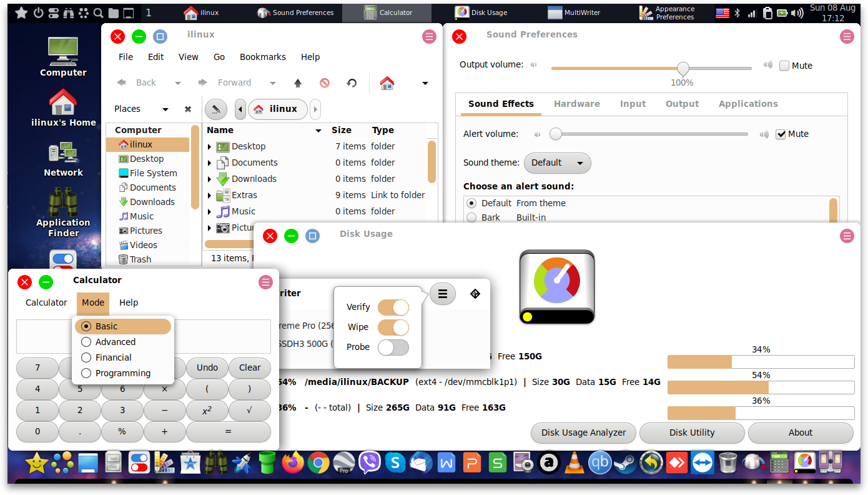Open the Bookmarks menu in file manager
This screenshot has width=868, height=495.
click(263, 57)
